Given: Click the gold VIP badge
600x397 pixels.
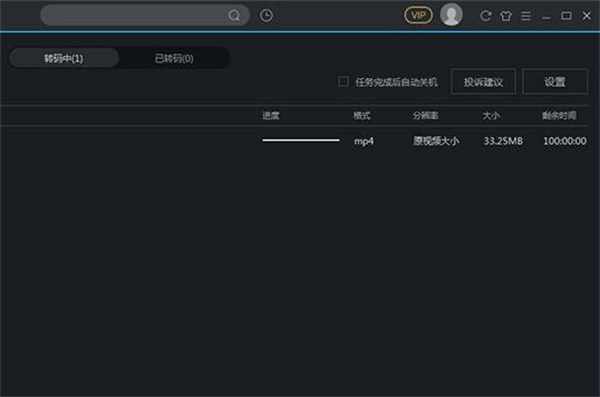Looking at the screenshot, I should pos(418,15).
